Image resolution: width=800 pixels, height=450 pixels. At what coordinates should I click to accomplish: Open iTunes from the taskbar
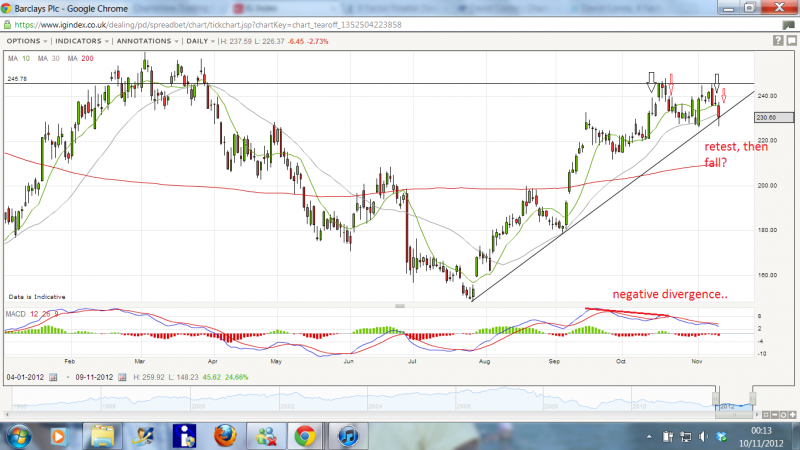point(346,436)
